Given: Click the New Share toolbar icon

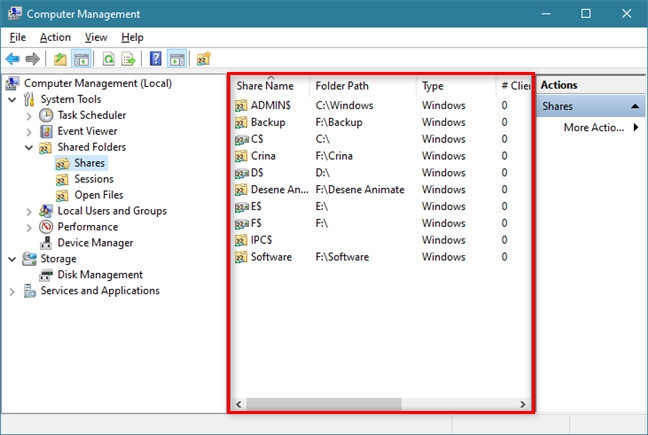Looking at the screenshot, I should 203,59.
